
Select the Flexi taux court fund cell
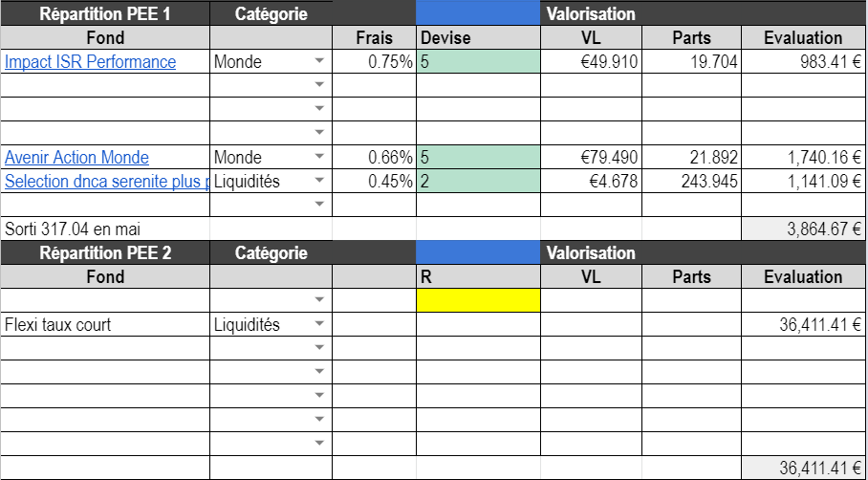click(x=105, y=325)
